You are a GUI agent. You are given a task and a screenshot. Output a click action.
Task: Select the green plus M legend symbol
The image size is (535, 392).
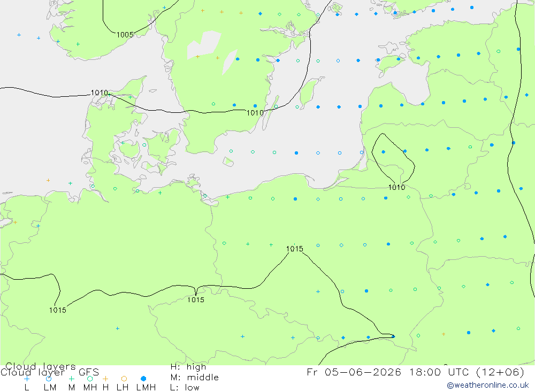point(71,379)
